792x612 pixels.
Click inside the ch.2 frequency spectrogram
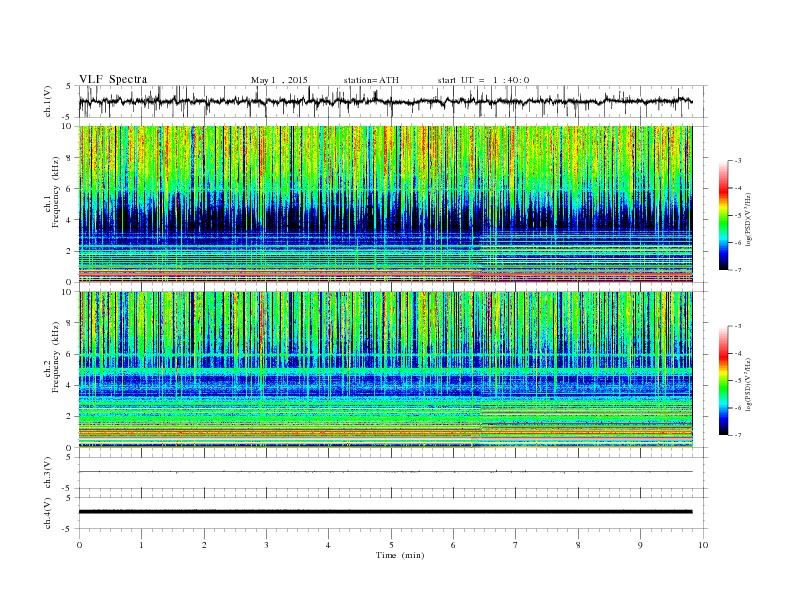point(385,369)
